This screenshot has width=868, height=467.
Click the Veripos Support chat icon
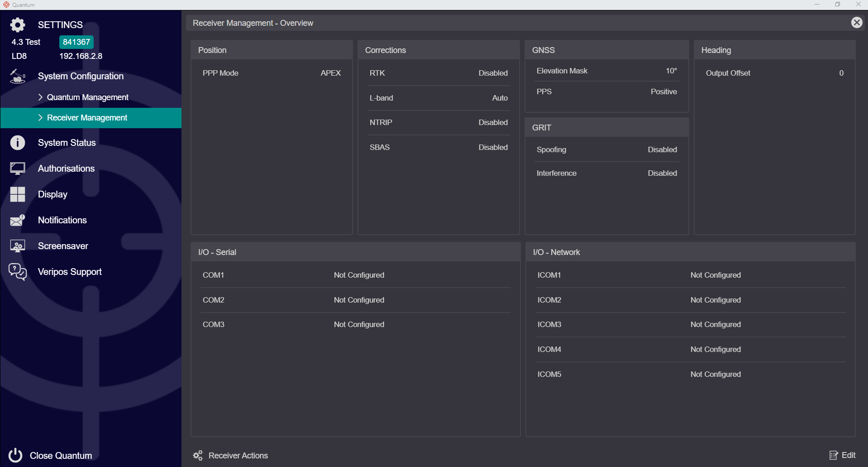point(18,272)
